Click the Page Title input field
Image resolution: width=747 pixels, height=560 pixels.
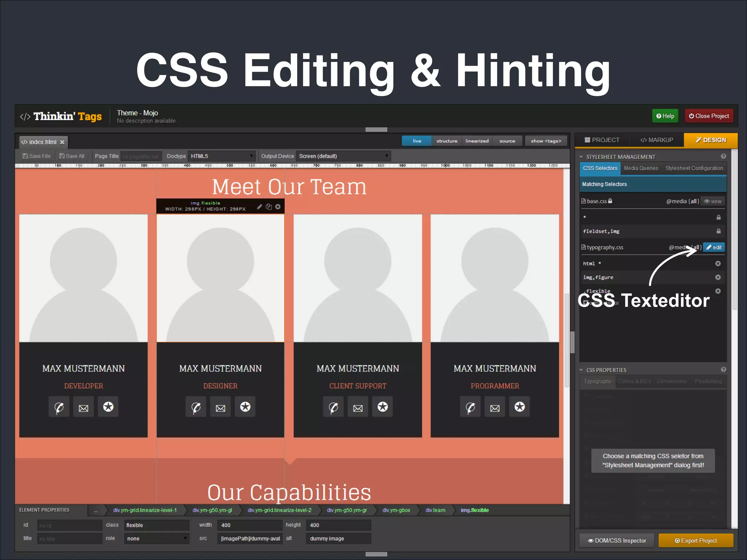pyautogui.click(x=141, y=156)
